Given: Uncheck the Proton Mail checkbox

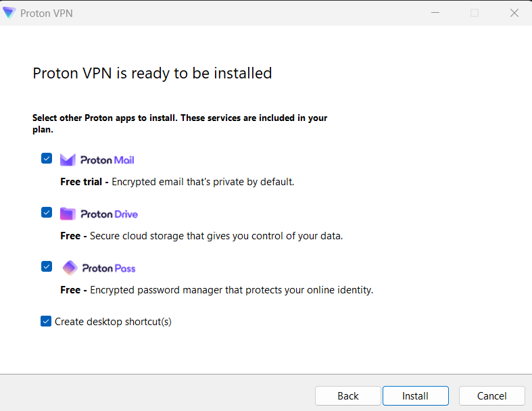Looking at the screenshot, I should (x=47, y=158).
